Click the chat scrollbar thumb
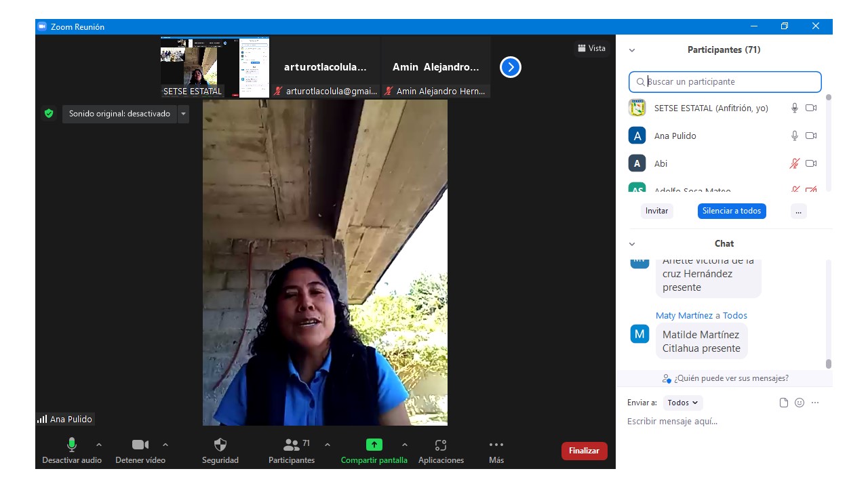This screenshot has width=868, height=488. pos(828,364)
